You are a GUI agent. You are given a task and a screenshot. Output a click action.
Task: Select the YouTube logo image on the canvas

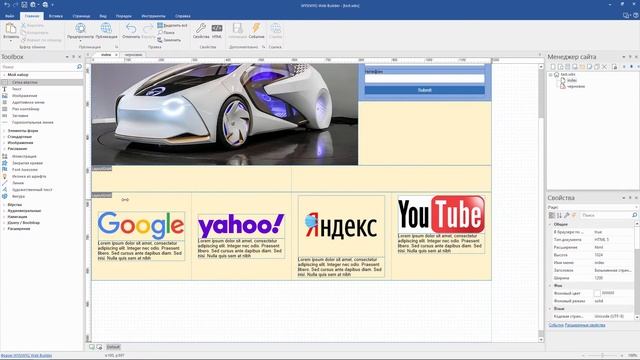coord(441,214)
